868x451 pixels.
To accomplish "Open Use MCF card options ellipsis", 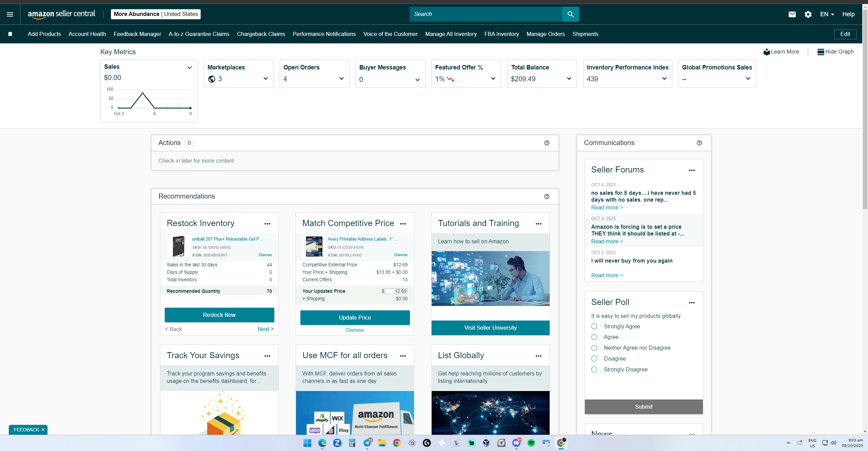I will click(403, 356).
